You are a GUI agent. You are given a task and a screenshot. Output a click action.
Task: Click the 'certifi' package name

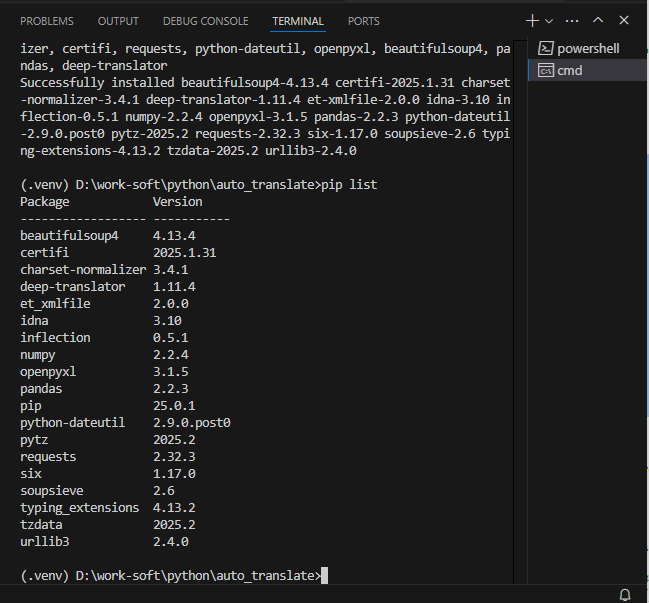click(x=44, y=252)
